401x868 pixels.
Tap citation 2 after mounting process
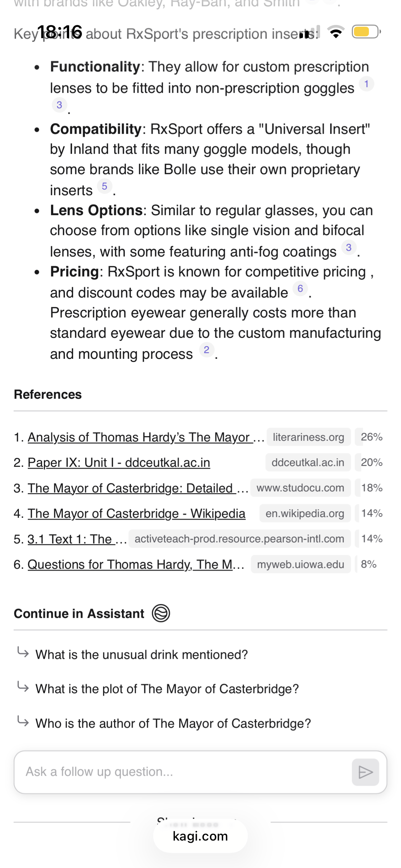206,350
